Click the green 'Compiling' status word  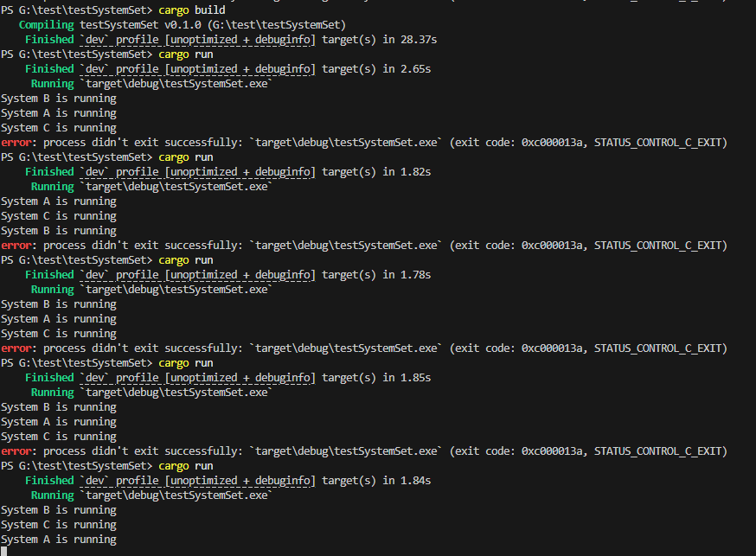point(47,25)
